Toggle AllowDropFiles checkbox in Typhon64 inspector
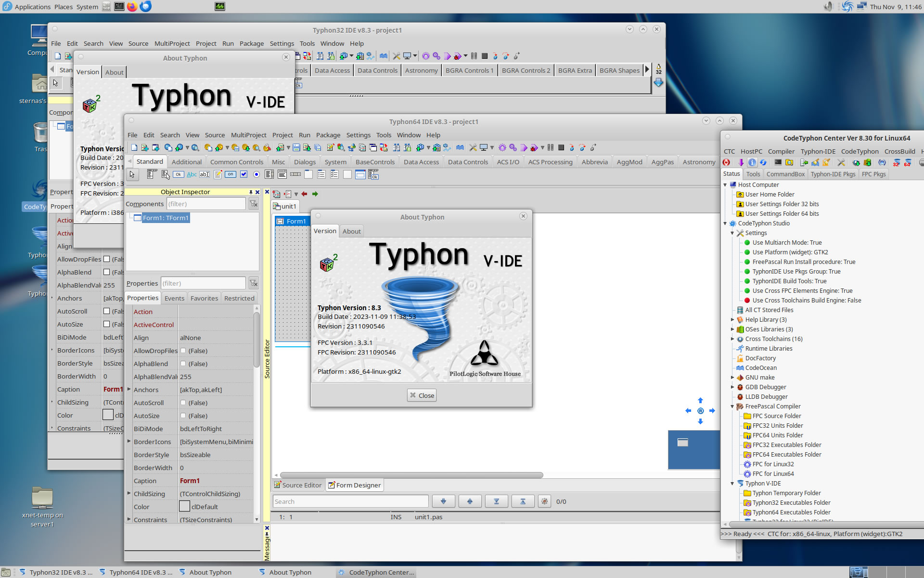Screen dimensions: 924x578 point(183,351)
